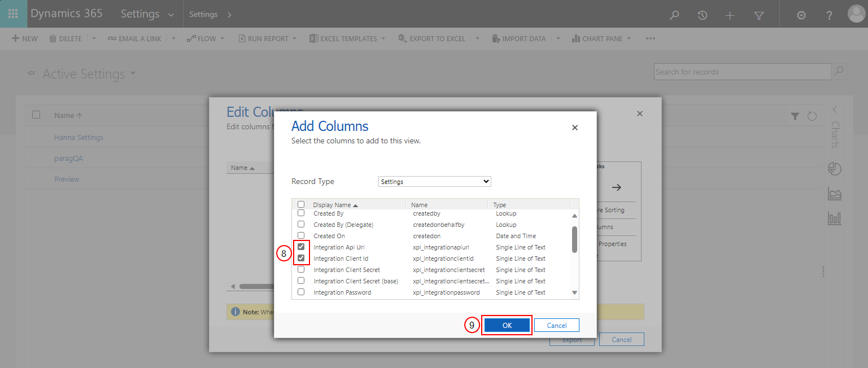
Task: Open the bar chart icon in Charts pane
Action: click(835, 218)
